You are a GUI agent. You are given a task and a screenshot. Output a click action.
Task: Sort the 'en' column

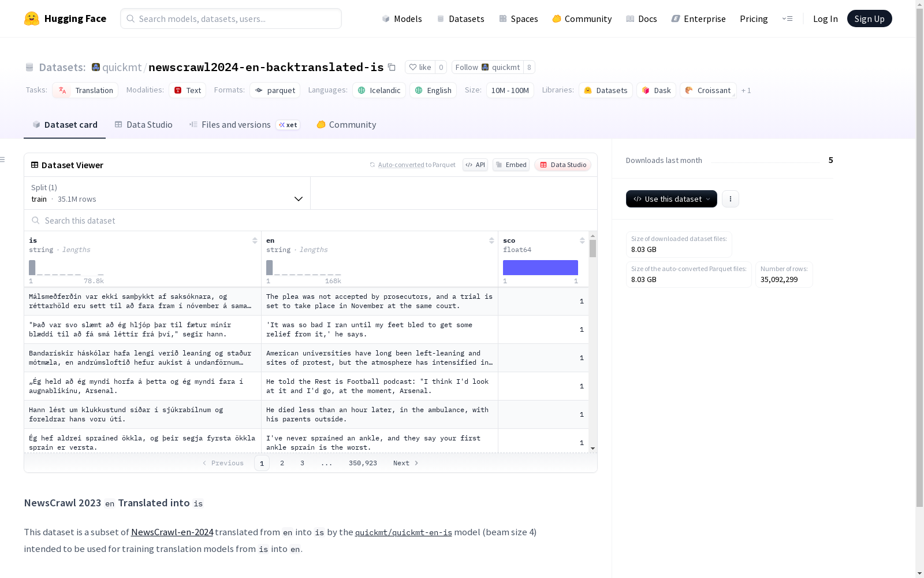491,240
